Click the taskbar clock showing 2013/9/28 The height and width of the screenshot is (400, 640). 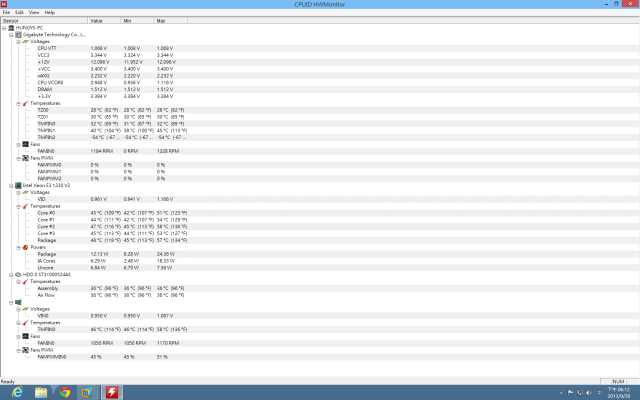tap(619, 393)
